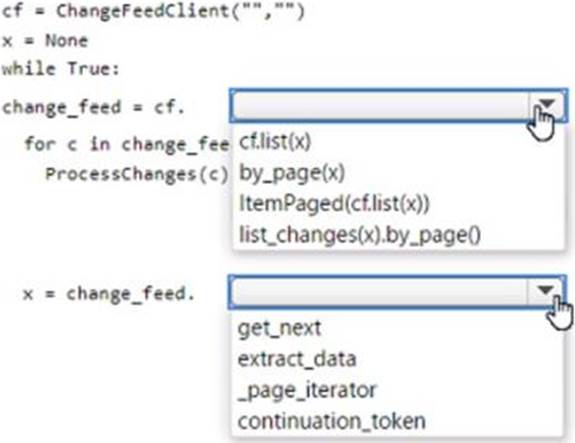Pick the 'ItemPaged(cf.list(x))' option
This screenshot has width=575, height=443.
coord(334,204)
